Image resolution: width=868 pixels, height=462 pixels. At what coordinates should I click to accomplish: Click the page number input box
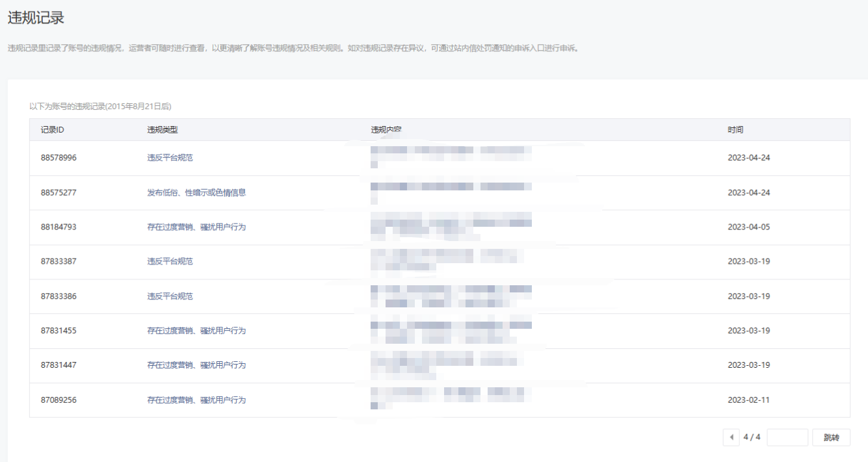787,437
